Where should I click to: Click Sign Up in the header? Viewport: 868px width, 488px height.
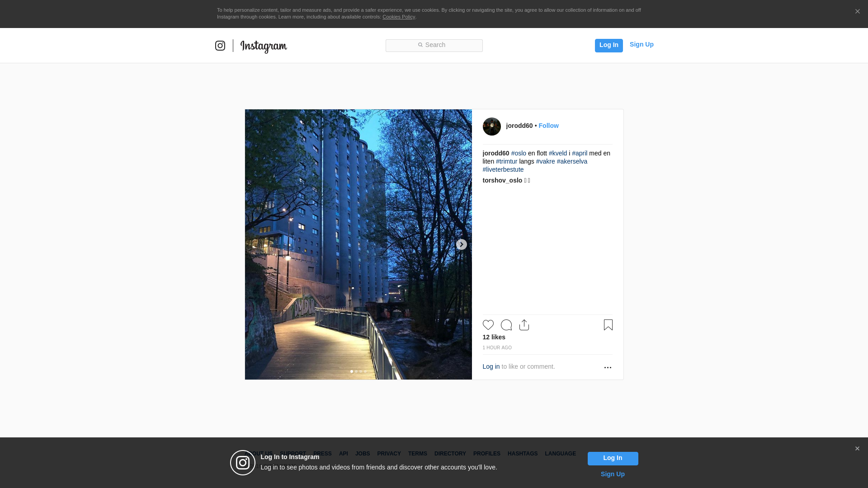[641, 44]
